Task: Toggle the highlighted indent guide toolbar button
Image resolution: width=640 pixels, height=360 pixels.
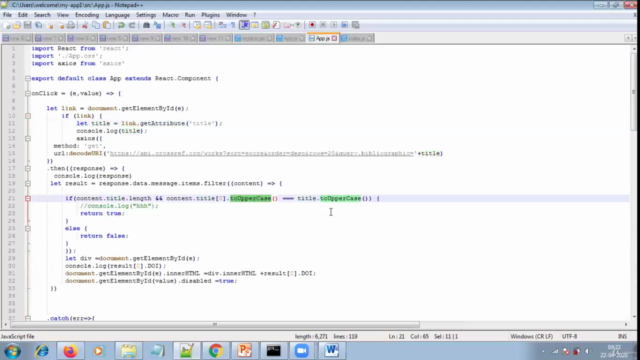Action: [244, 25]
